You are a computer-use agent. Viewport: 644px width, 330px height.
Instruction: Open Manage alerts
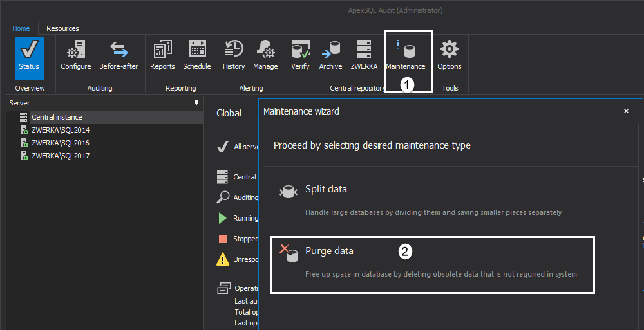pos(265,55)
